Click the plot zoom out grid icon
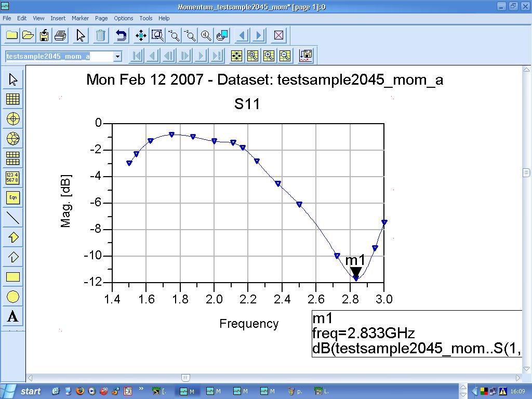Screen dimensions: 532x399 285,56
